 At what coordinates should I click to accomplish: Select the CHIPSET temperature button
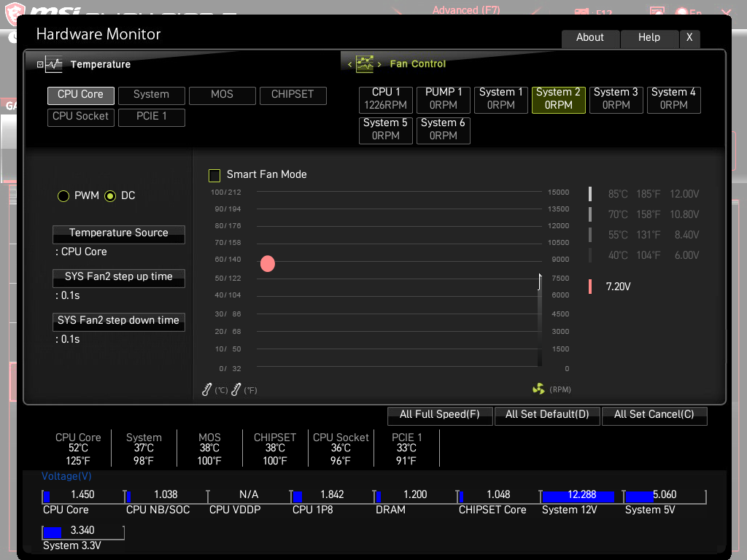pos(293,95)
